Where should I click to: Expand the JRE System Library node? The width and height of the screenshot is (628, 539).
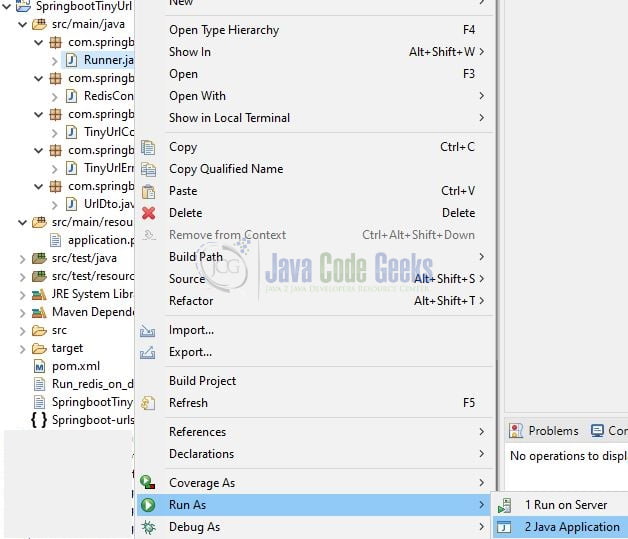pos(22,295)
